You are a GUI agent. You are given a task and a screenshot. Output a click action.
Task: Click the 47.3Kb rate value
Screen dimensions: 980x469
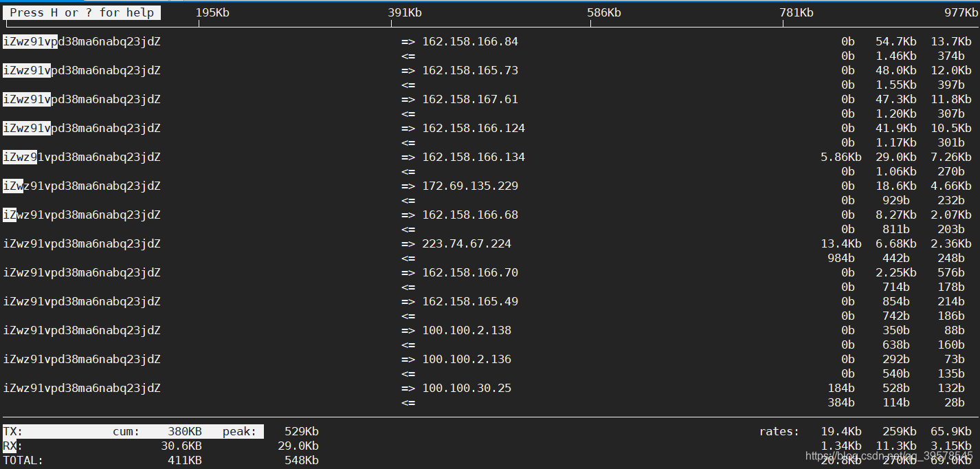(896, 100)
